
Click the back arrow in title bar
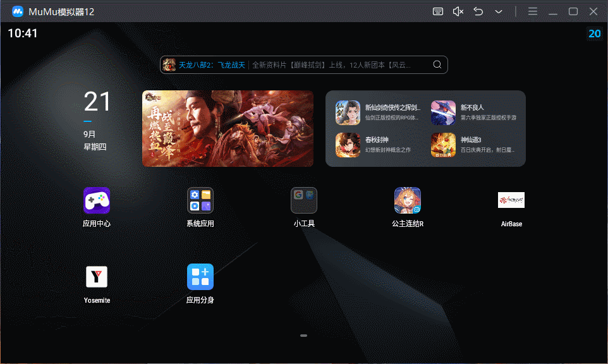point(478,11)
